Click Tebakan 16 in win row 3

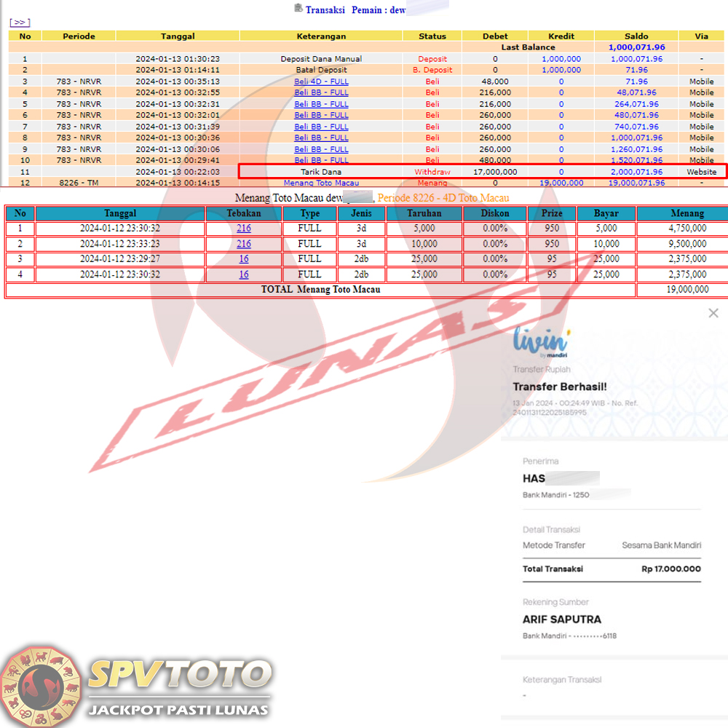[243, 258]
